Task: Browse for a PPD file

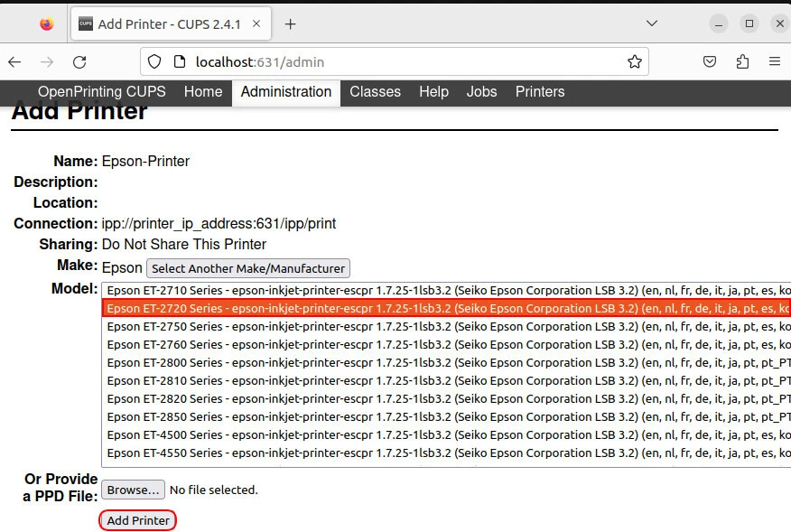Action: click(x=133, y=490)
